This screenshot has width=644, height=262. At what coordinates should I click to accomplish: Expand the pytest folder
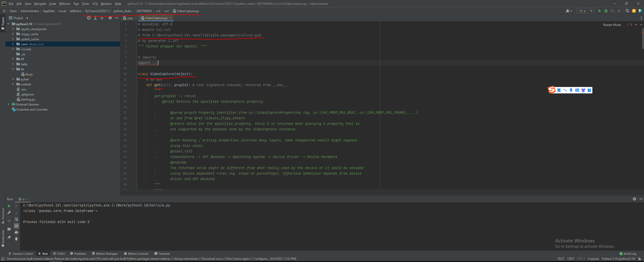(x=13, y=79)
